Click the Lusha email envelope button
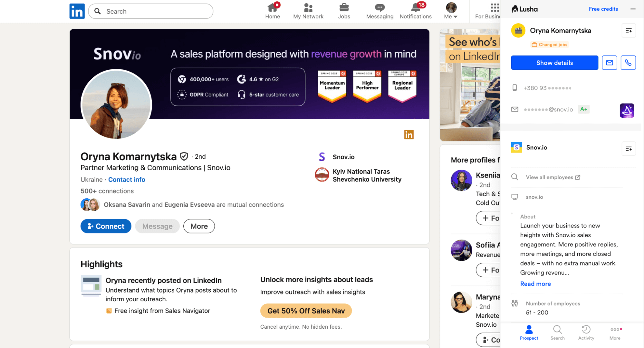 pyautogui.click(x=609, y=63)
